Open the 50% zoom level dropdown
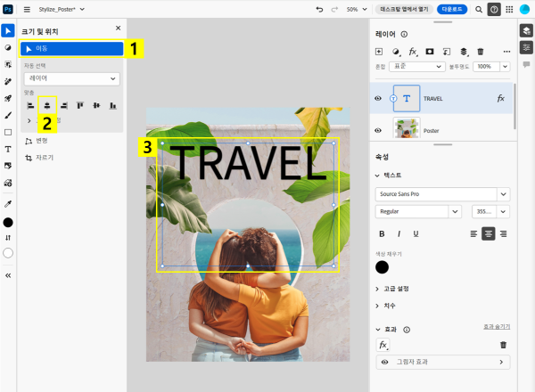 point(357,10)
